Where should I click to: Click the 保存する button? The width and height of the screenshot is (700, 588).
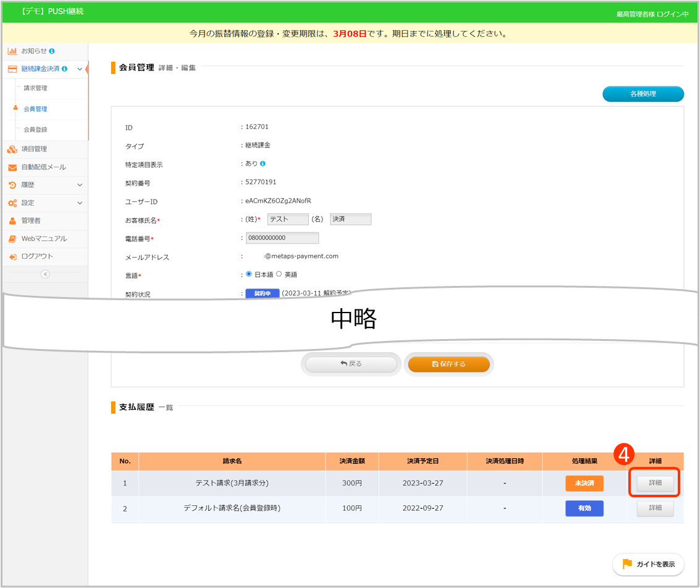pyautogui.click(x=449, y=364)
